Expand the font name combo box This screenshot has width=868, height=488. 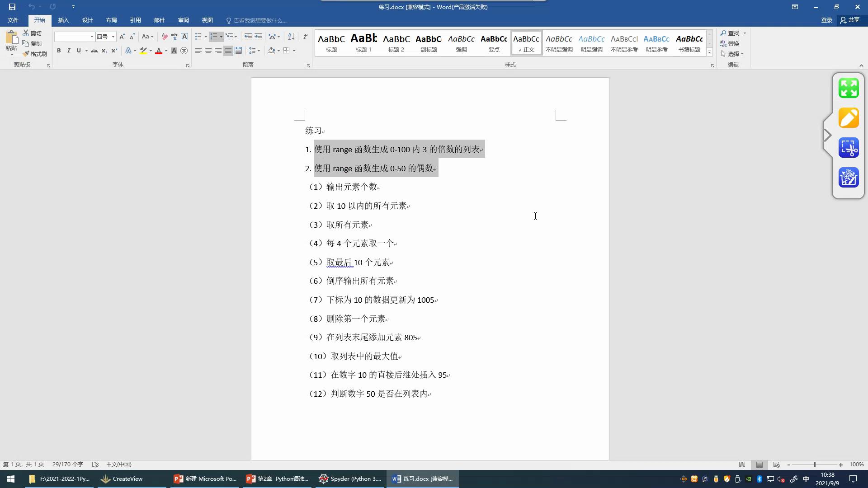coord(92,37)
